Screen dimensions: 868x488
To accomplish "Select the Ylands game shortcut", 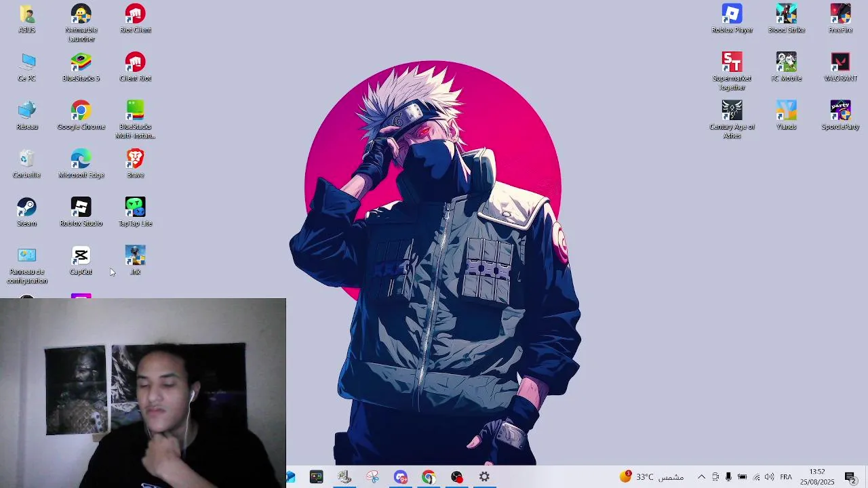I will [786, 115].
